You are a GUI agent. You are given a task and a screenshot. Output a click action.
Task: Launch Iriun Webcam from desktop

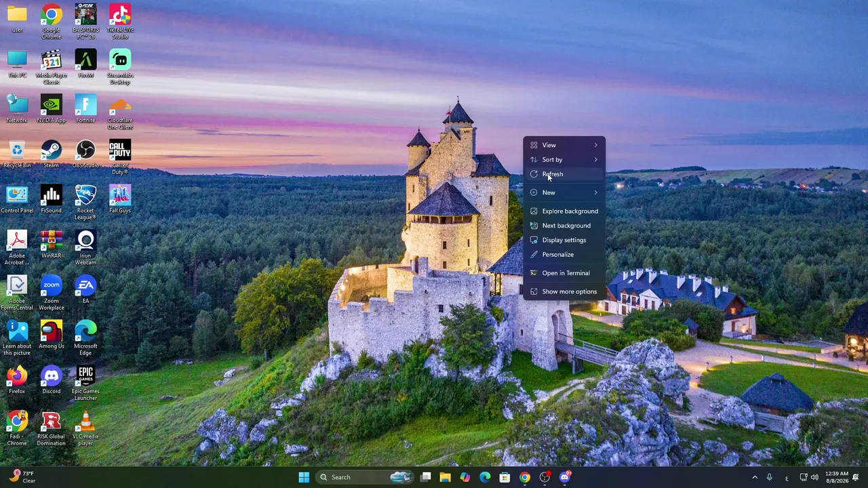[x=85, y=247]
